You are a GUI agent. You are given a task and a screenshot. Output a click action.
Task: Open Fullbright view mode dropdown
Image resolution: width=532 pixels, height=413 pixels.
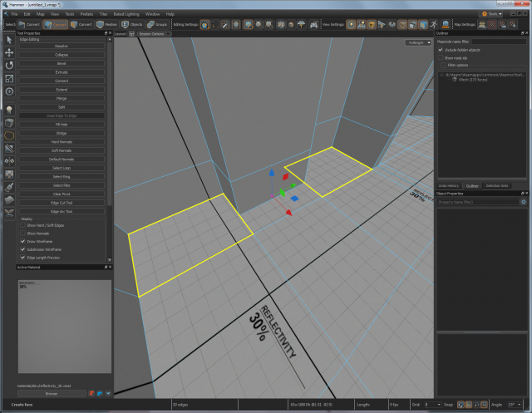coord(418,42)
